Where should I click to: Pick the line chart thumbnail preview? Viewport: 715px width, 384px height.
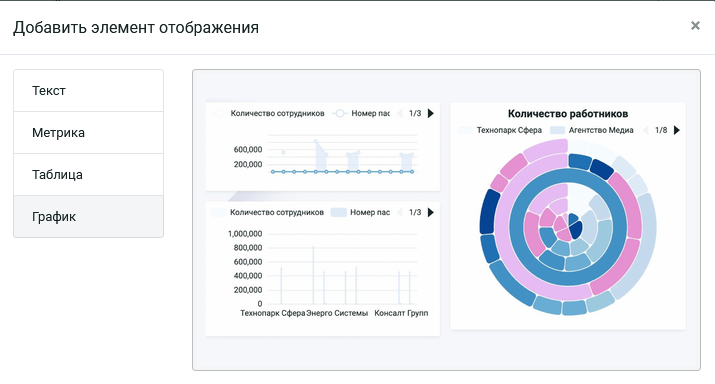[x=323, y=147]
